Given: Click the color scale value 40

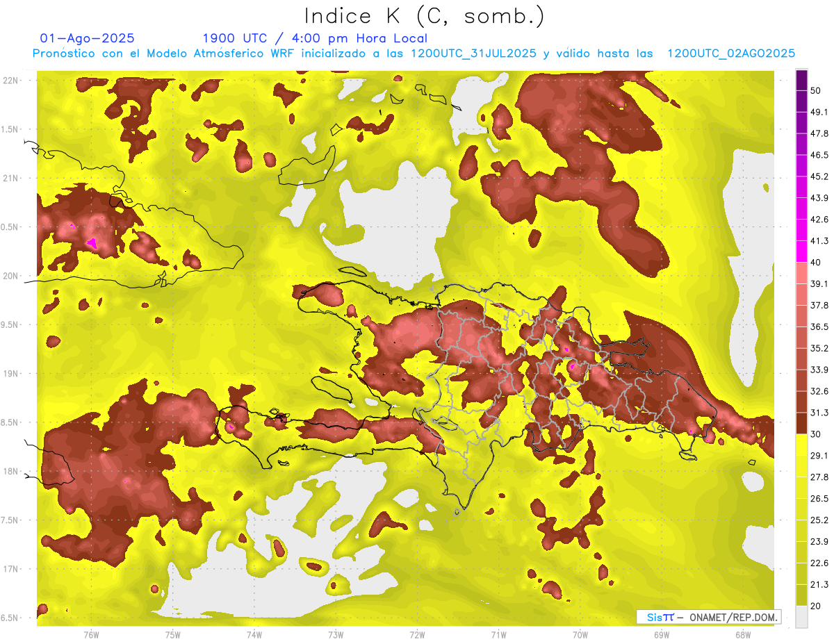Looking at the screenshot, I should coord(817,263).
